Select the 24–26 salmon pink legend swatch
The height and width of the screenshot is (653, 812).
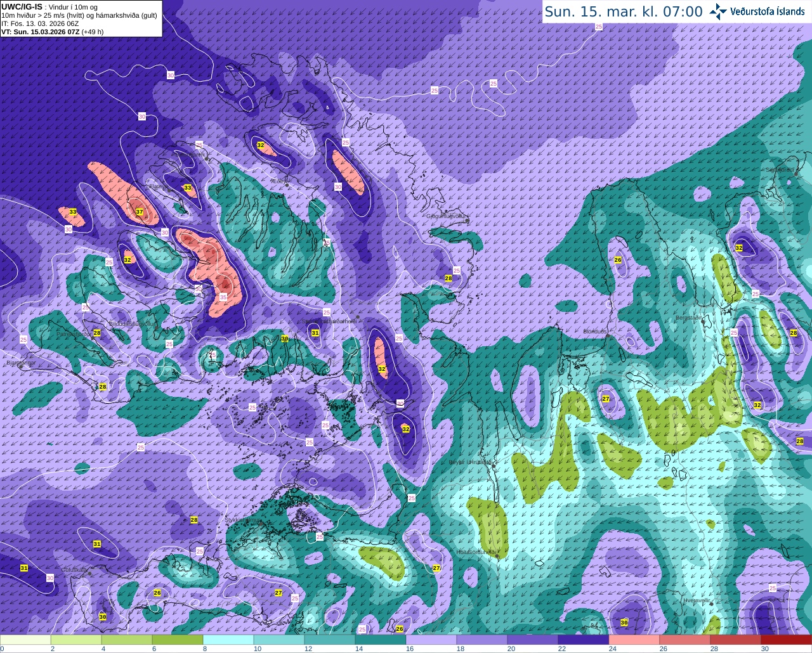click(x=634, y=640)
